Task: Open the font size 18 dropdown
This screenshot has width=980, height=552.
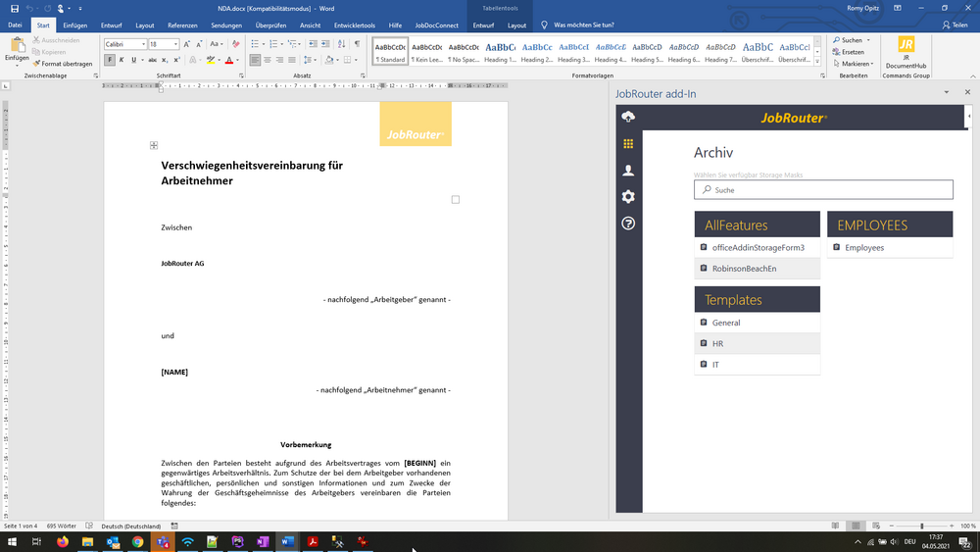Action: pyautogui.click(x=175, y=44)
